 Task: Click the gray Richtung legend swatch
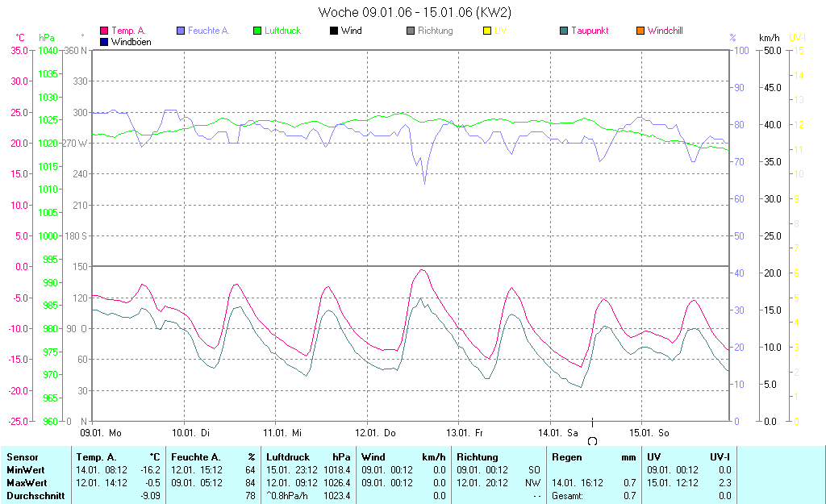point(411,31)
